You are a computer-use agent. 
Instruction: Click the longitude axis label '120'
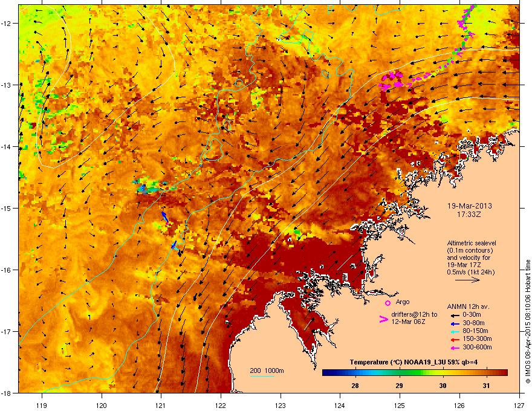[x=102, y=406]
